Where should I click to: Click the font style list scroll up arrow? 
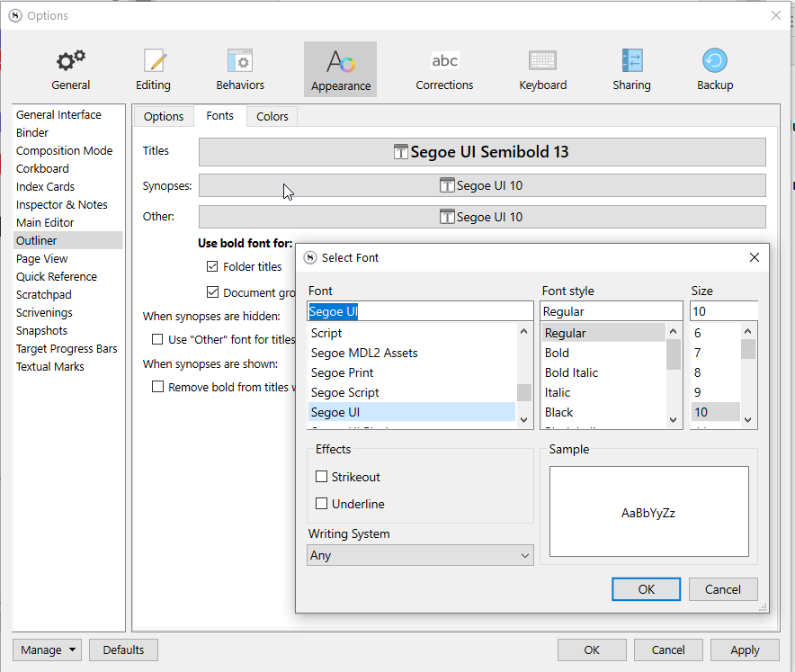click(674, 332)
